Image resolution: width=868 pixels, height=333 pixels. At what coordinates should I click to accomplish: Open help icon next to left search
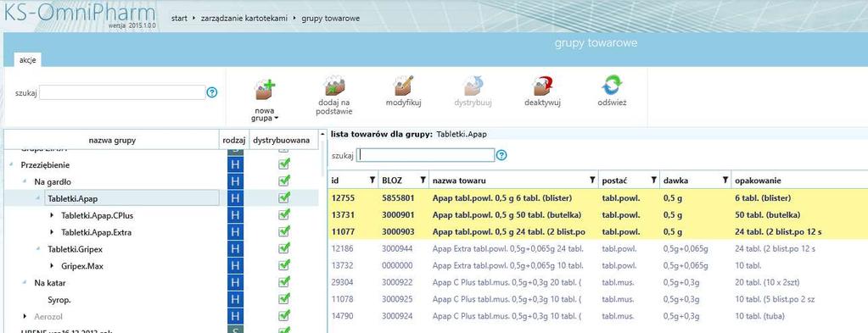pos(212,92)
